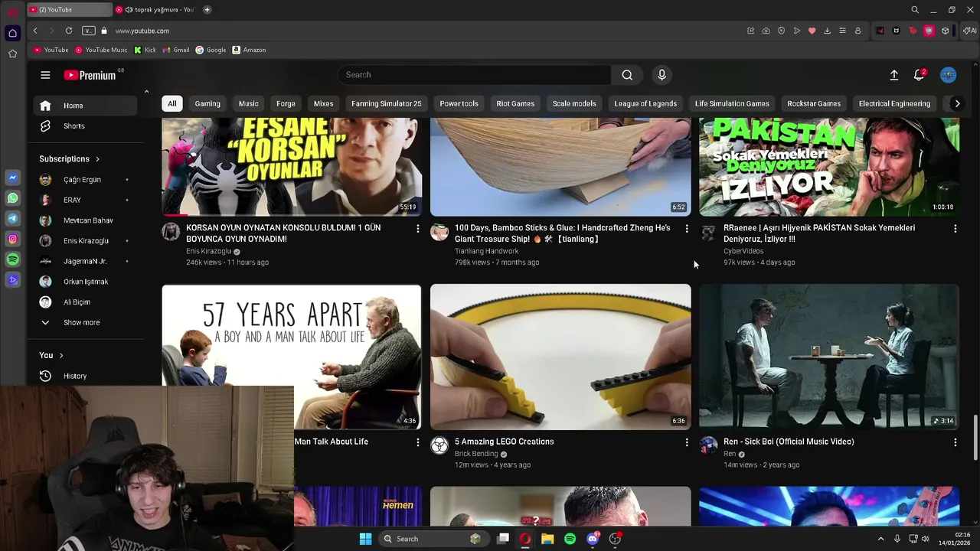The height and width of the screenshot is (551, 980).
Task: Open Shorts in YouTube sidebar
Action: 85,126
